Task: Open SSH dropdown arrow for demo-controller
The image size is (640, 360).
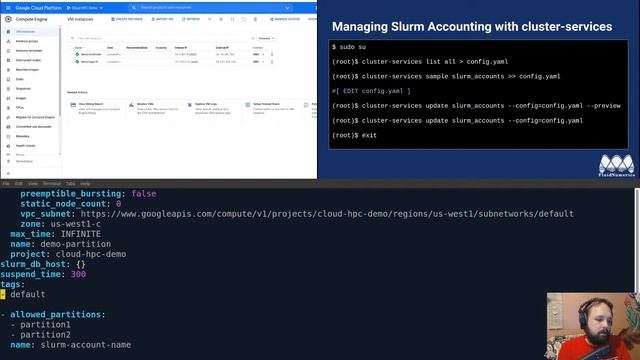Action: tap(263, 54)
